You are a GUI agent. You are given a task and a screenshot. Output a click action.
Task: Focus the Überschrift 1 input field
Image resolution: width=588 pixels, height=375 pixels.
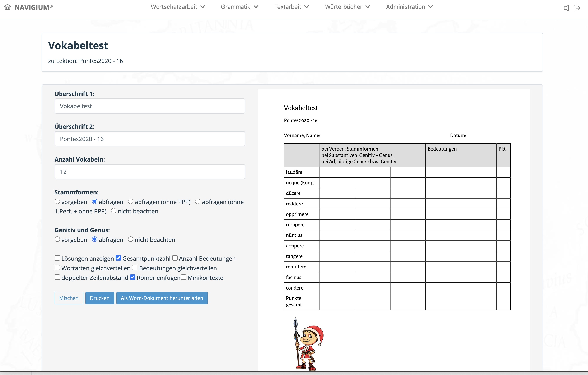[150, 106]
